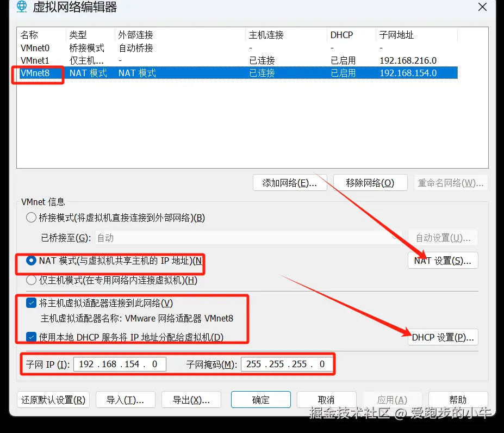Click the 主机连接 column header
This screenshot has height=433, width=504.
[x=287, y=35]
